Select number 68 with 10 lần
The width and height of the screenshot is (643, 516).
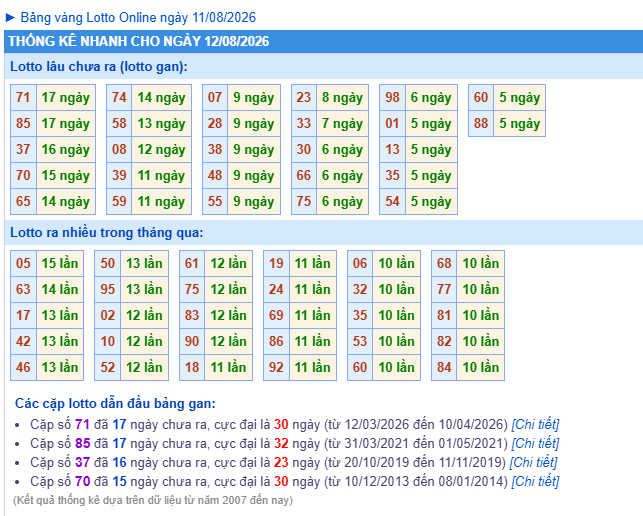tap(444, 263)
